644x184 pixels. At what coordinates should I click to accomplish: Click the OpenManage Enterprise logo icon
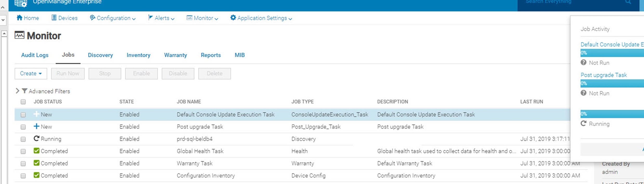pyautogui.click(x=21, y=3)
